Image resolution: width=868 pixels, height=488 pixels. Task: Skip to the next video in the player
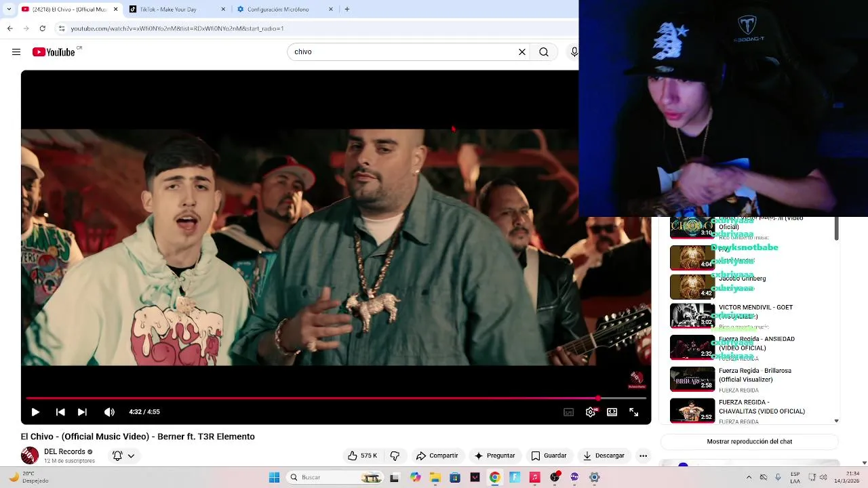82,412
